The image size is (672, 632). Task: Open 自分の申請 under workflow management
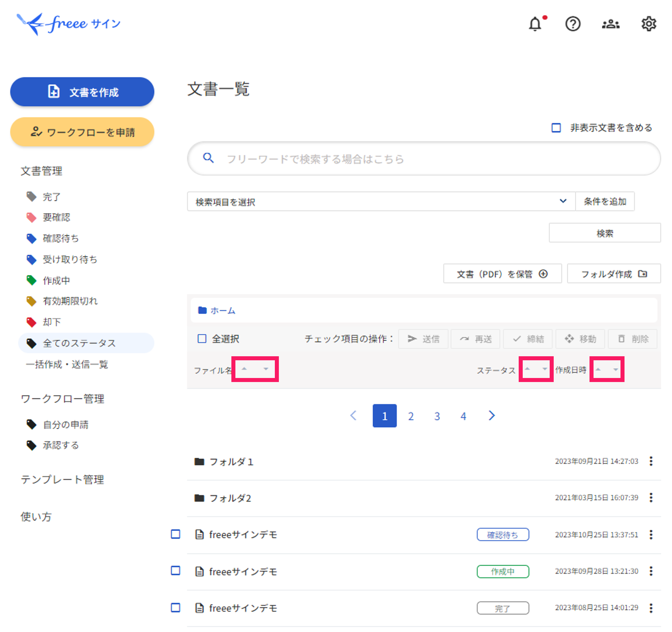(65, 425)
